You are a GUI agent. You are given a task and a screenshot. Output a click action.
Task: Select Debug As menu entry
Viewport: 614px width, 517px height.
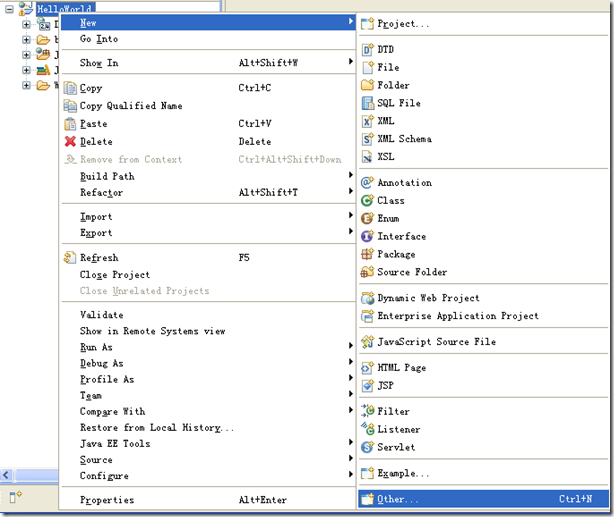pos(208,363)
